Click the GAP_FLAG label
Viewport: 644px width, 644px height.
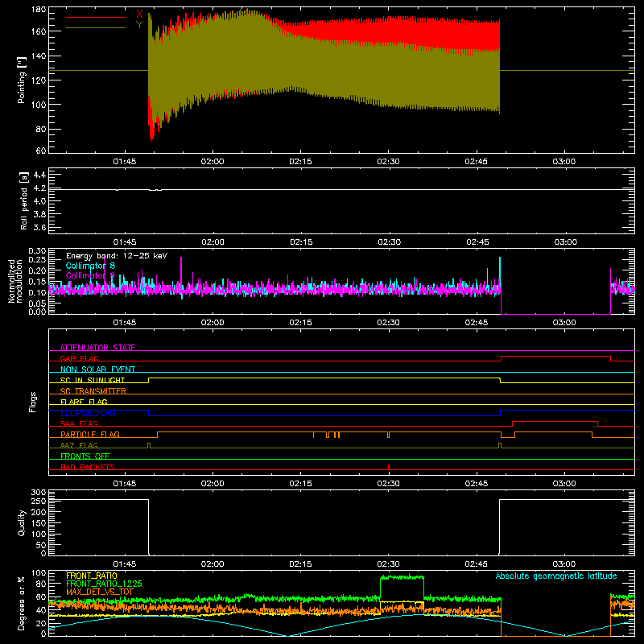point(79,358)
